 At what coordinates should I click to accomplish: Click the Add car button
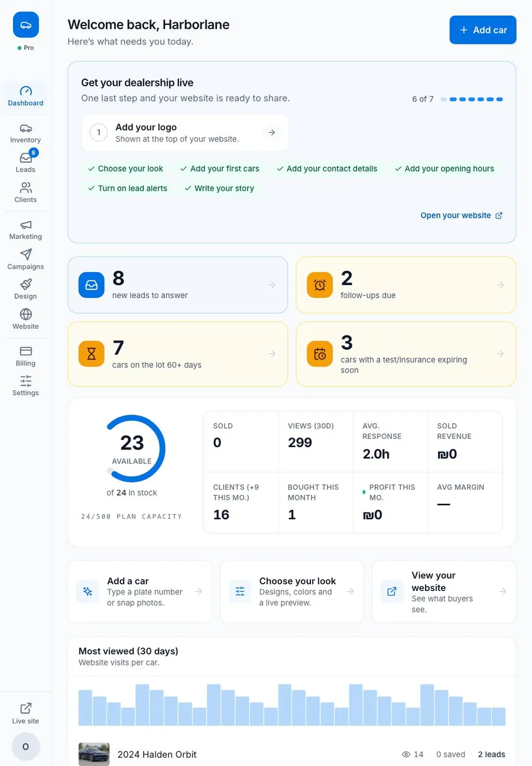[x=483, y=30]
